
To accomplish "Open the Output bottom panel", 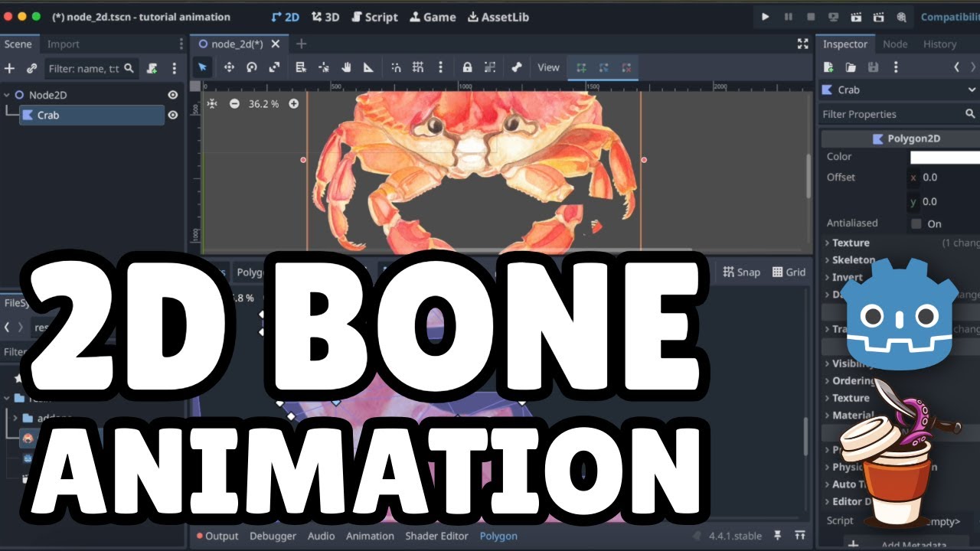I will click(x=217, y=536).
